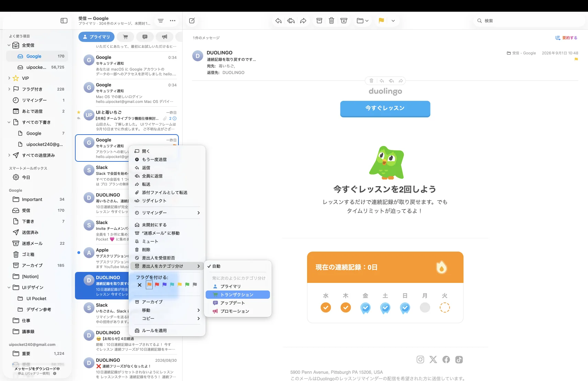Open X social icon in email footer
This screenshot has height=381, width=588.
click(x=433, y=360)
